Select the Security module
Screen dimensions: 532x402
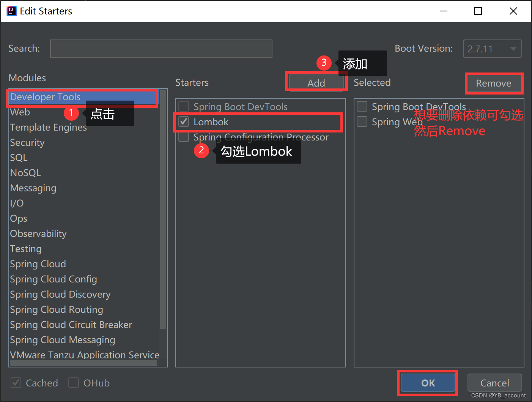tap(27, 143)
